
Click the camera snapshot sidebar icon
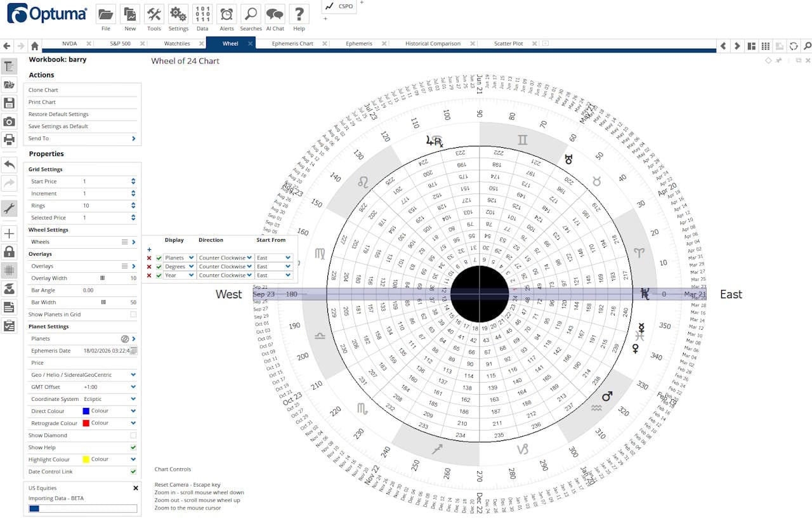click(x=9, y=121)
